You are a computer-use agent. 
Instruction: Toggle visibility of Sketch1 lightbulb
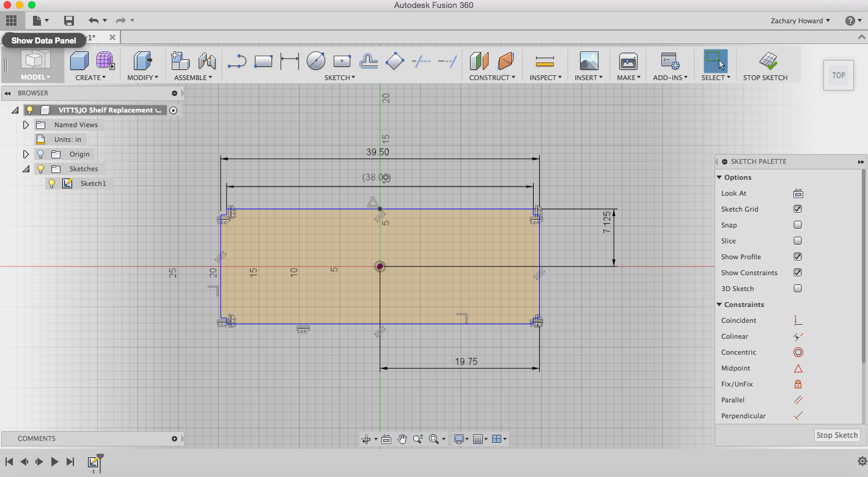tap(52, 183)
